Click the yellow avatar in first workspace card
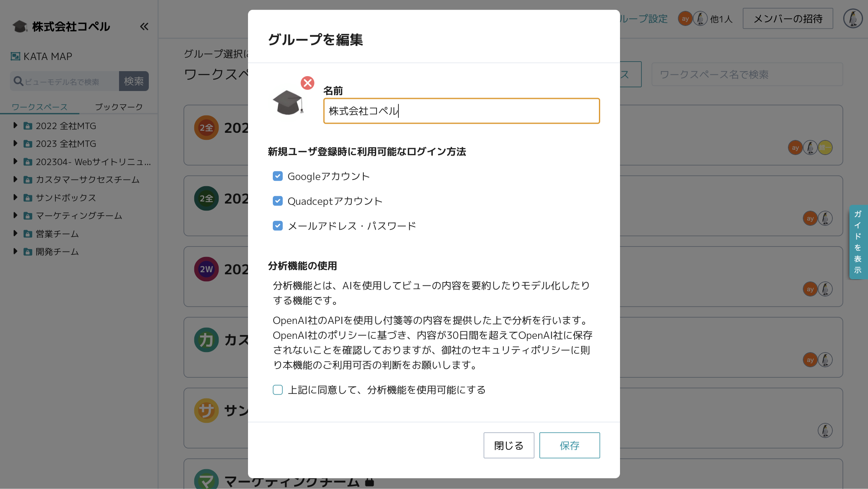 825,148
